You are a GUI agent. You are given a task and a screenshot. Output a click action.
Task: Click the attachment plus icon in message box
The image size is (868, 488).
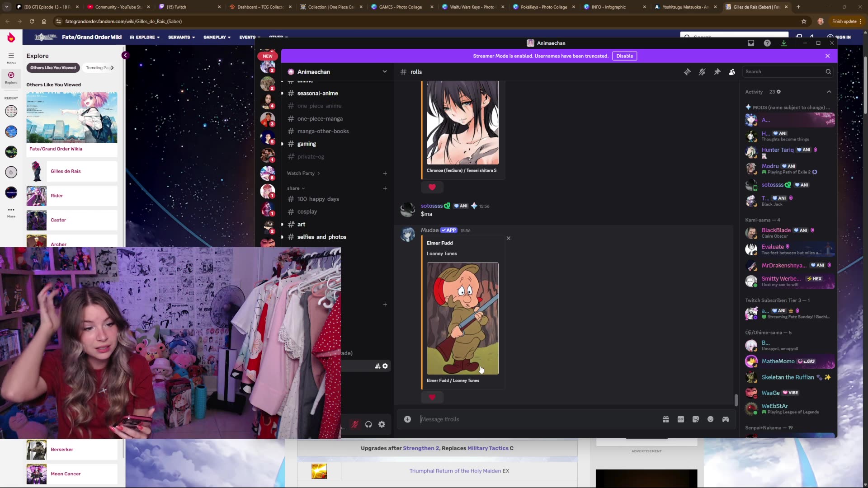[x=407, y=419]
